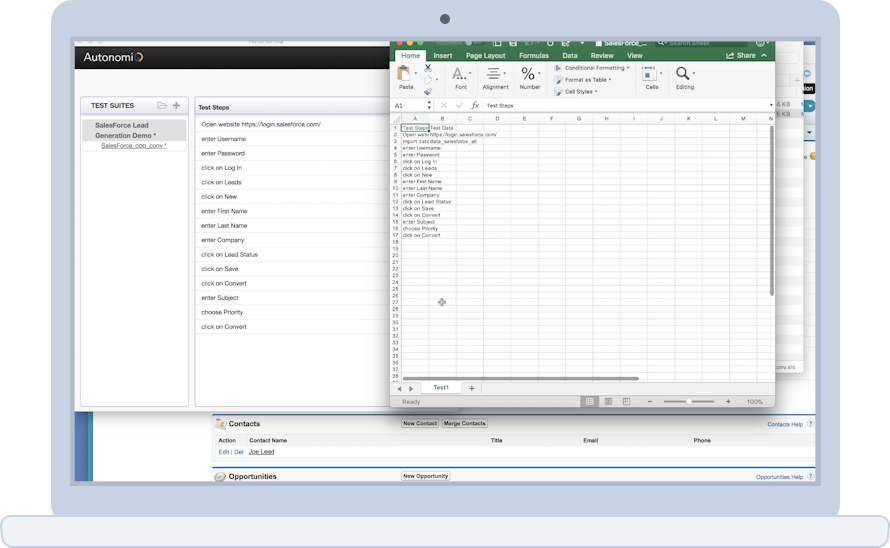Click the plus icon beside TEST SUITES
The width and height of the screenshot is (890, 548).
pyautogui.click(x=177, y=105)
